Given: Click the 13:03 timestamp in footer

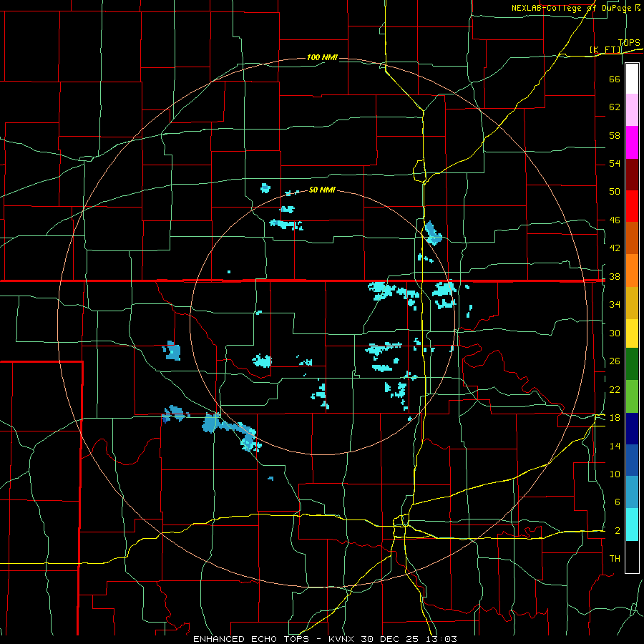Looking at the screenshot, I should coord(441,639).
